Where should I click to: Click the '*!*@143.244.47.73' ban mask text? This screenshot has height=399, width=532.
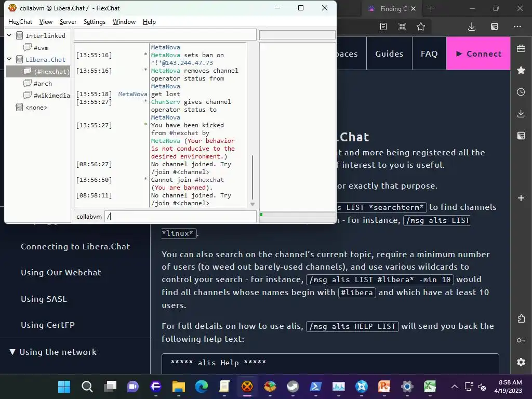point(182,63)
